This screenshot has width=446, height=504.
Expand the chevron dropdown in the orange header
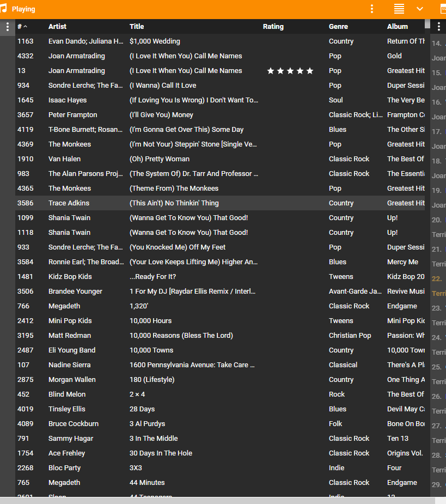click(420, 9)
